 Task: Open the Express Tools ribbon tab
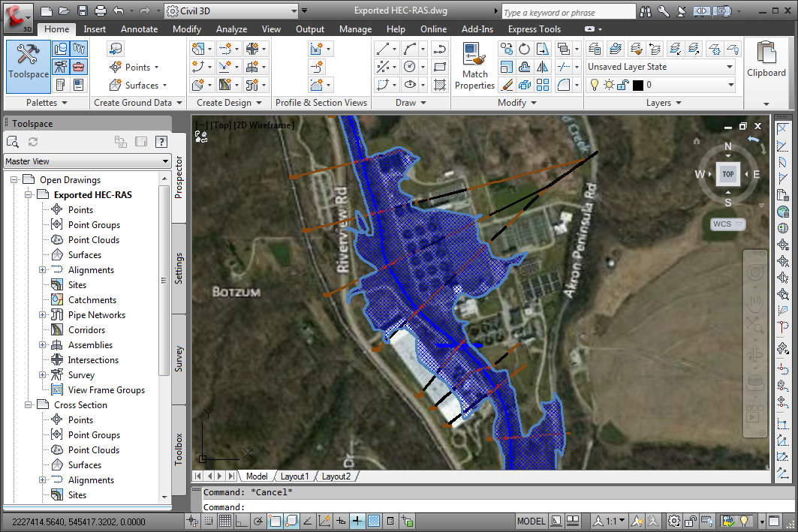pyautogui.click(x=535, y=29)
